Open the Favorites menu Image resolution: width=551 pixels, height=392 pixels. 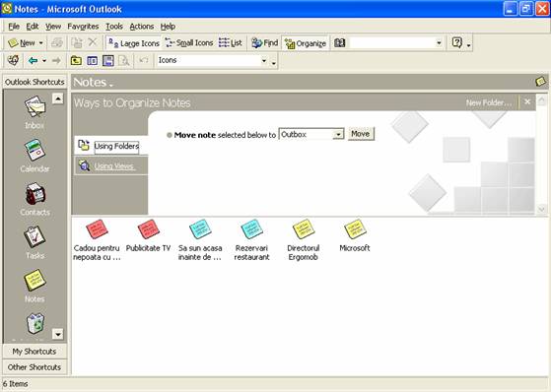pyautogui.click(x=83, y=27)
